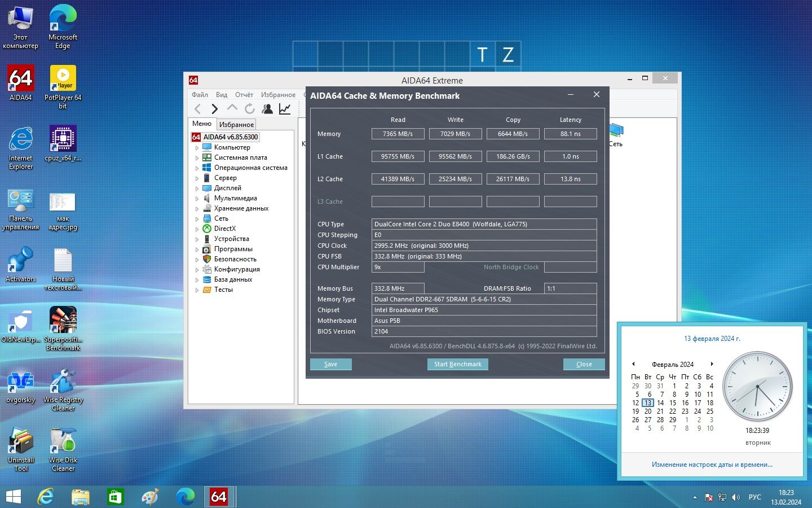Open Wise Registry Cleaner desktop icon

(63, 389)
